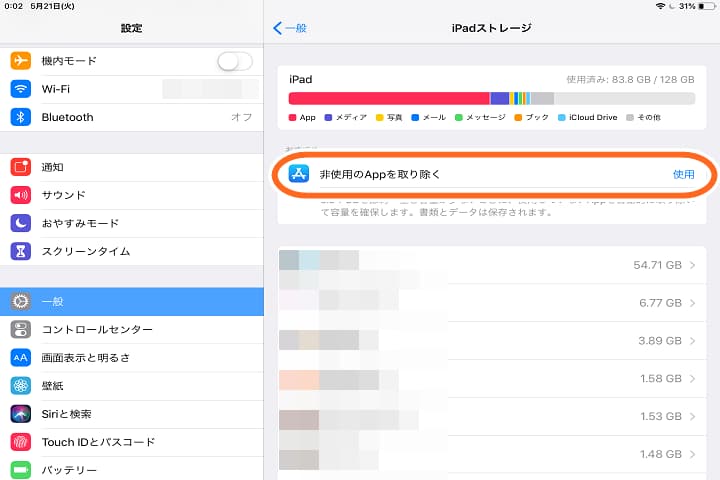This screenshot has width=720, height=480.
Task: Tap the おやすみモード moon icon
Action: click(x=21, y=223)
